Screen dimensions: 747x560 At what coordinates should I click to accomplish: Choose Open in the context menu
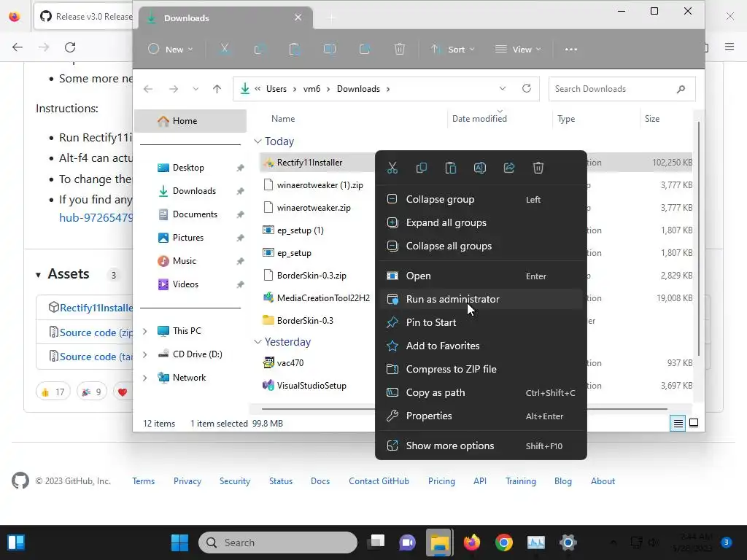(481, 276)
